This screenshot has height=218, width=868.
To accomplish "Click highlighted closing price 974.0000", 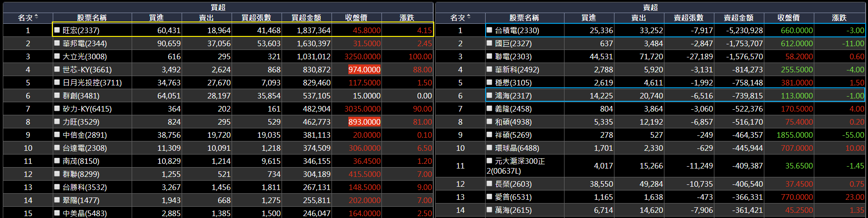I will [364, 70].
